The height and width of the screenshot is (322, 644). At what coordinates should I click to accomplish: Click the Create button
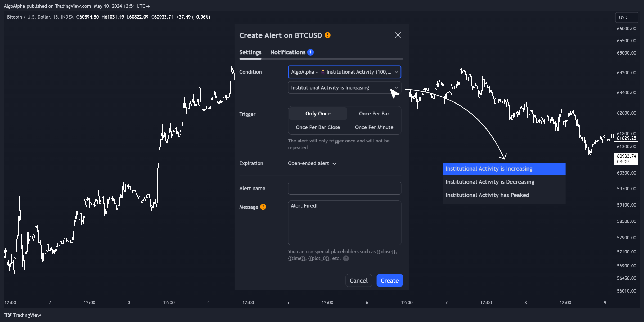[x=389, y=280]
